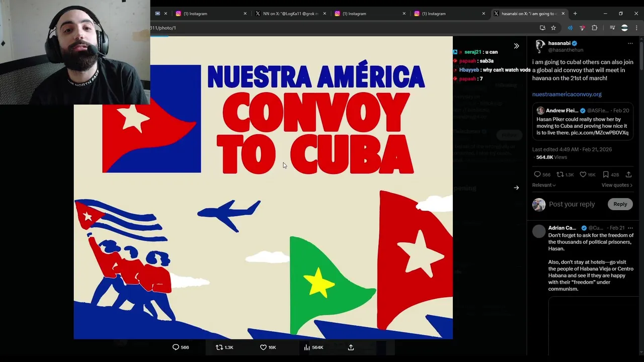
Task: Click hasanabi's profile avatar
Action: [540, 47]
